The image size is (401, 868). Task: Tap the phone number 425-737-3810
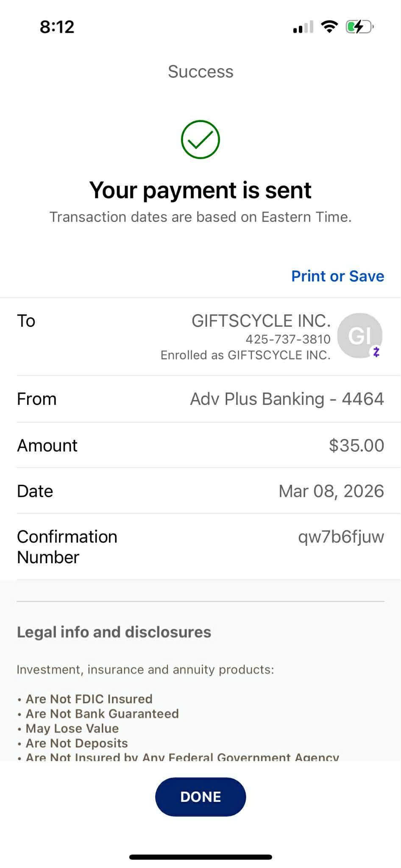click(x=288, y=339)
